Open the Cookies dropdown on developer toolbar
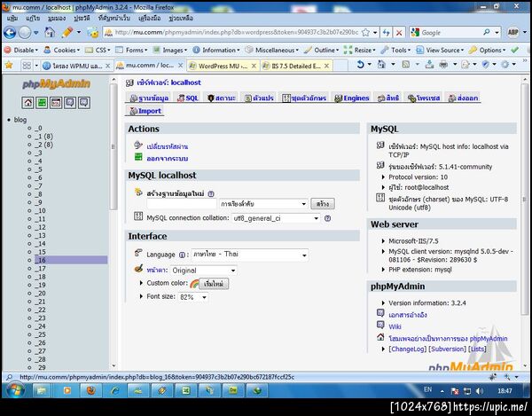The height and width of the screenshot is (416, 532). pyautogui.click(x=62, y=50)
